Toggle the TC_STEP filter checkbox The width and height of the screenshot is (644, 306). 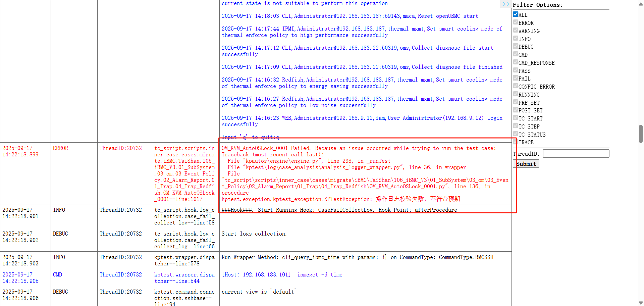point(516,126)
